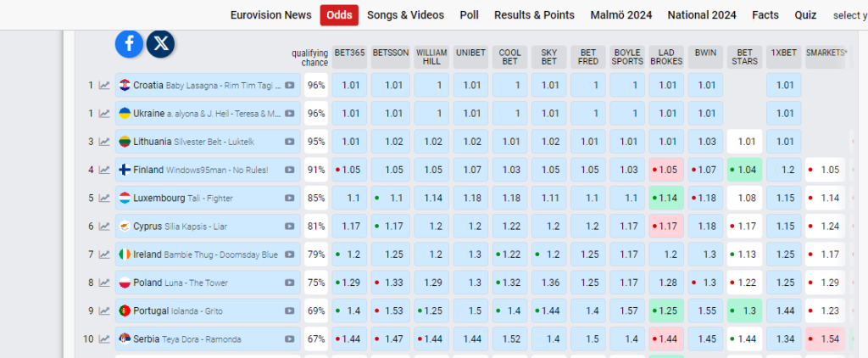The height and width of the screenshot is (358, 868).
Task: Click the WILLIAM HILL bookmaker column header
Action: pyautogui.click(x=431, y=57)
